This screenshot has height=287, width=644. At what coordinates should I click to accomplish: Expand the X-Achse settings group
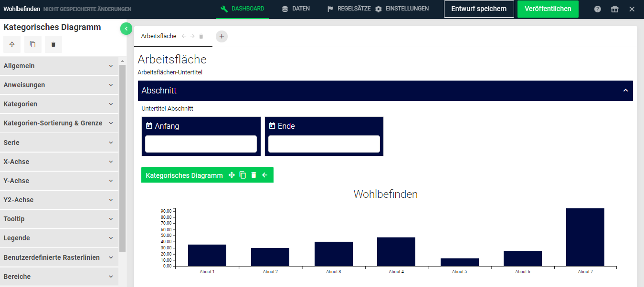[x=59, y=162]
